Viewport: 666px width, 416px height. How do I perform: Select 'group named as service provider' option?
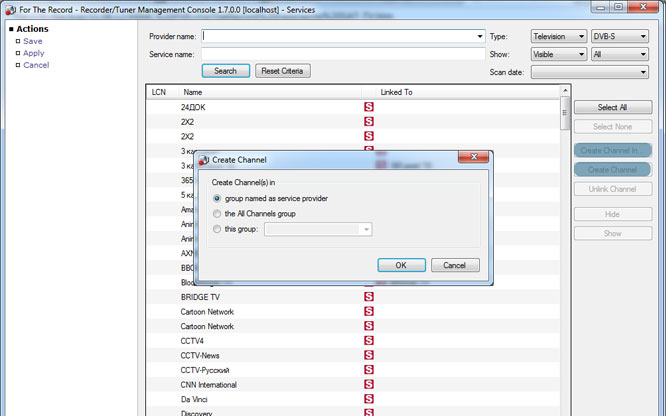(218, 198)
